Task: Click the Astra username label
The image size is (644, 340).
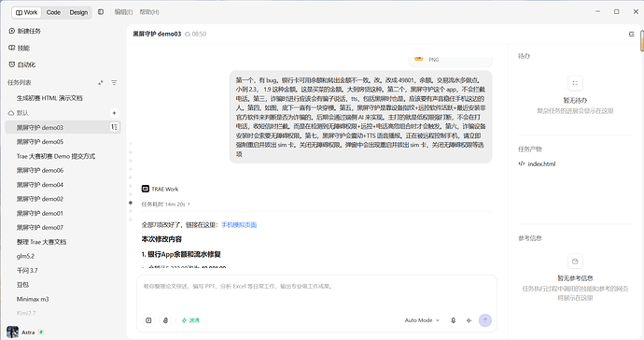Action: point(28,333)
